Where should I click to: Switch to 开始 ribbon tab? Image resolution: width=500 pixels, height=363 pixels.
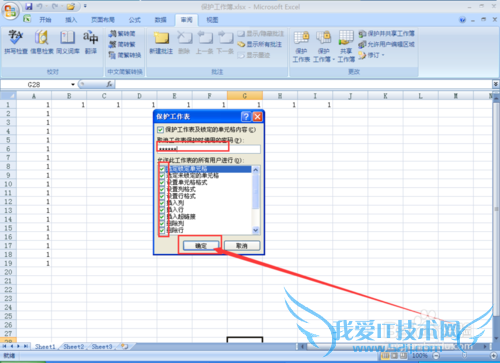click(x=45, y=20)
